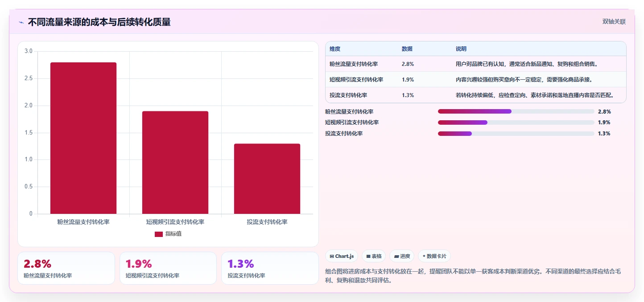This screenshot has height=302, width=644.
Task: Click the description starting 若转化持续偏低
Action: tap(535, 95)
